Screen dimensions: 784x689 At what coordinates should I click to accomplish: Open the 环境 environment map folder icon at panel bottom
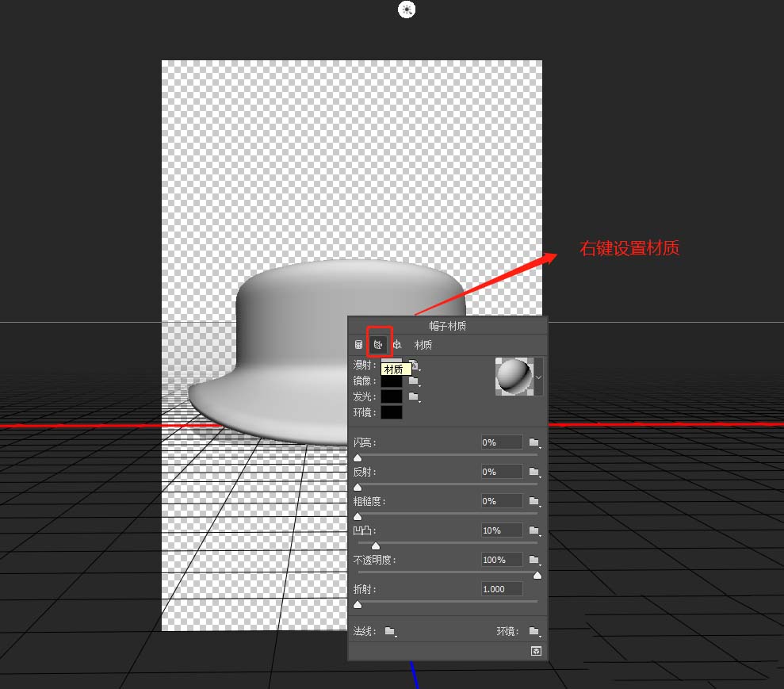pyautogui.click(x=534, y=631)
